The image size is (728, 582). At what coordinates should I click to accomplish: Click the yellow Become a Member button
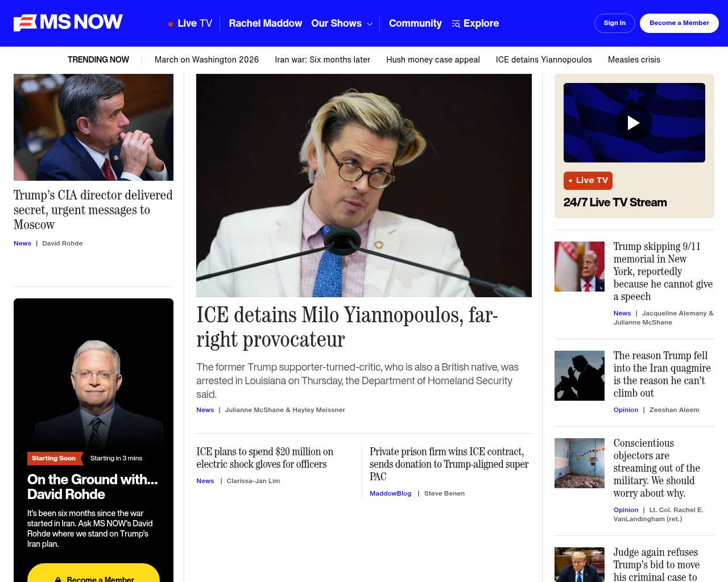pos(93,573)
